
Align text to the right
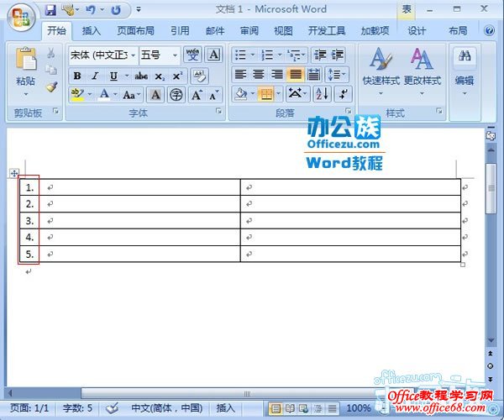coord(276,75)
